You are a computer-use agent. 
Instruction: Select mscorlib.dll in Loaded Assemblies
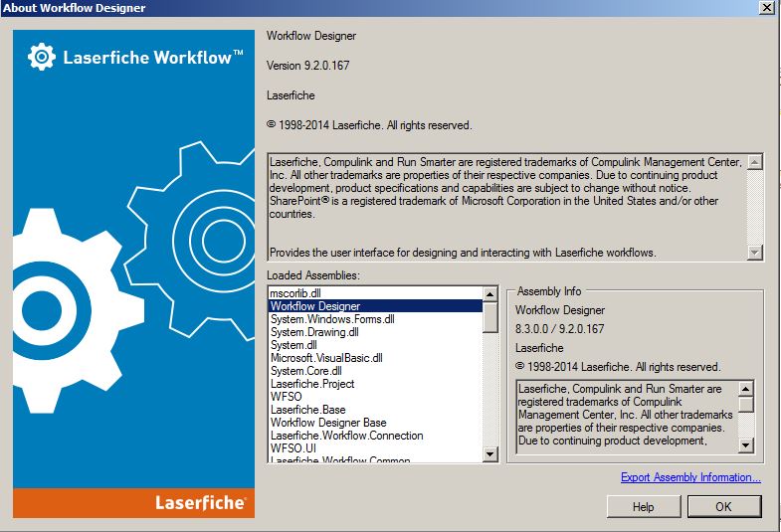[x=375, y=293]
